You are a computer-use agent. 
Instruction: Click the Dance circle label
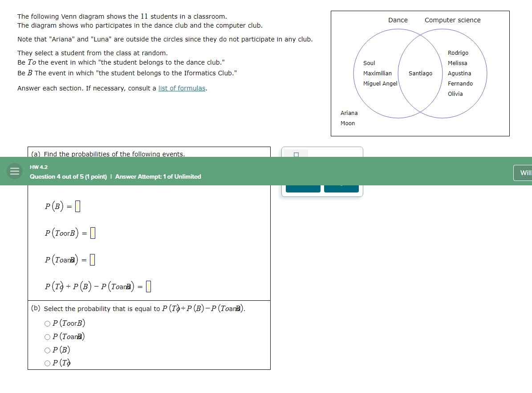(398, 20)
